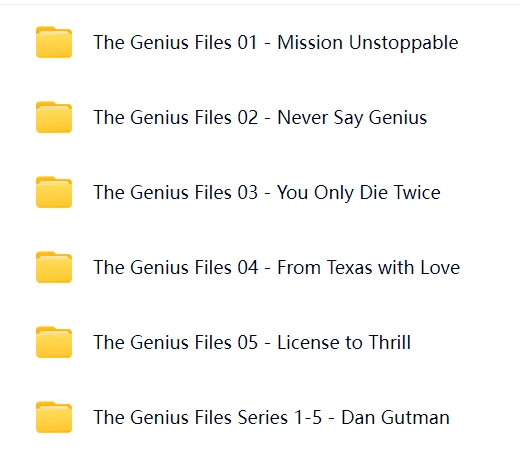Pick 'The Genius Files 05 - License to Thrill'
Screen dimensions: 520x451
click(x=252, y=342)
